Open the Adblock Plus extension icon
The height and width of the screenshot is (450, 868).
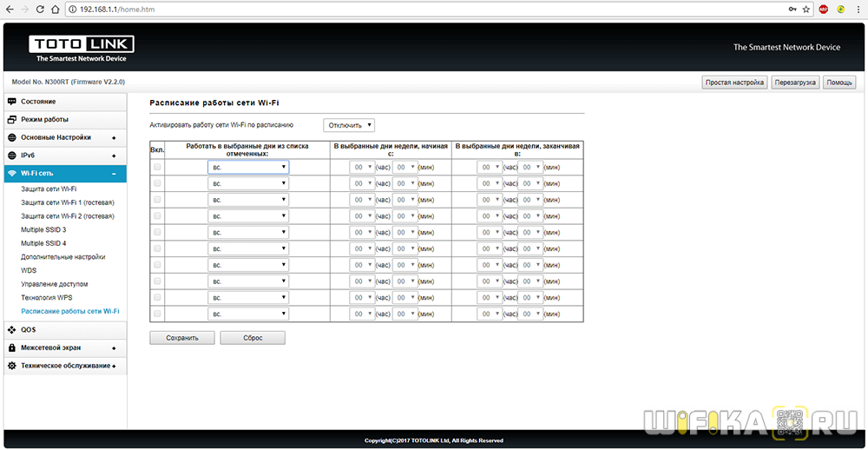[x=823, y=9]
